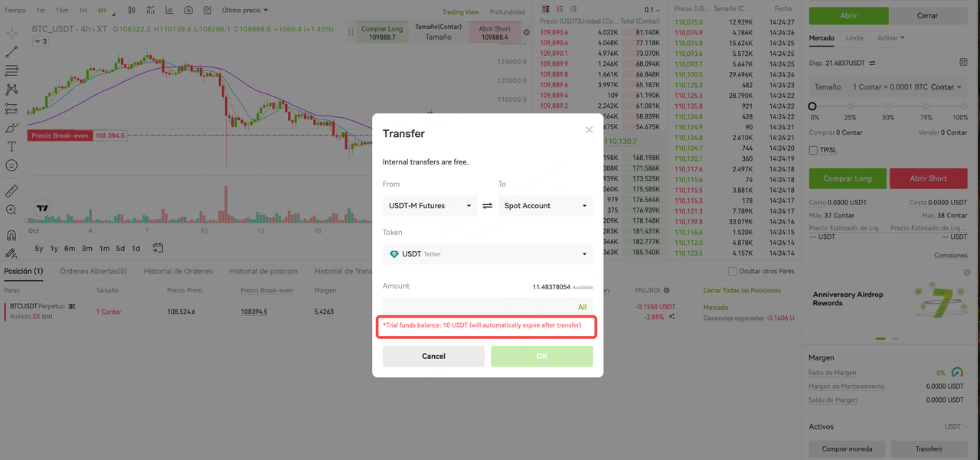Open the Contar unit dropdown in Tamaño field
This screenshot has width=980, height=460.
point(946,87)
